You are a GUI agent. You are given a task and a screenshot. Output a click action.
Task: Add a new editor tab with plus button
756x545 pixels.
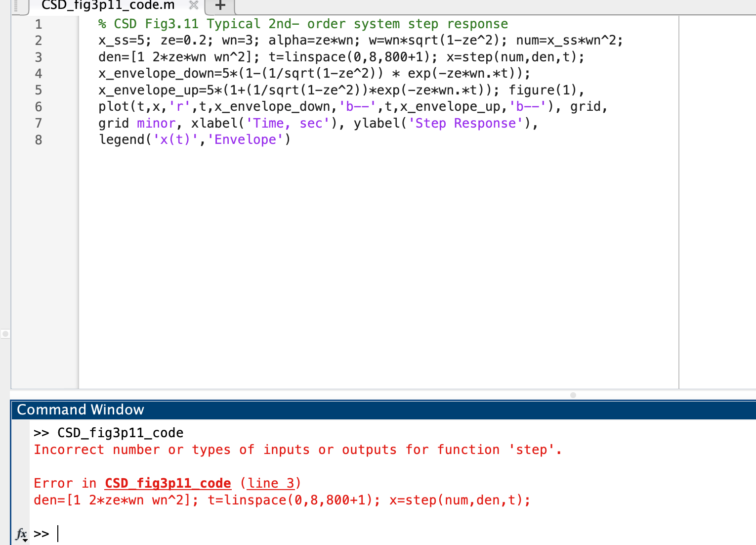[220, 6]
